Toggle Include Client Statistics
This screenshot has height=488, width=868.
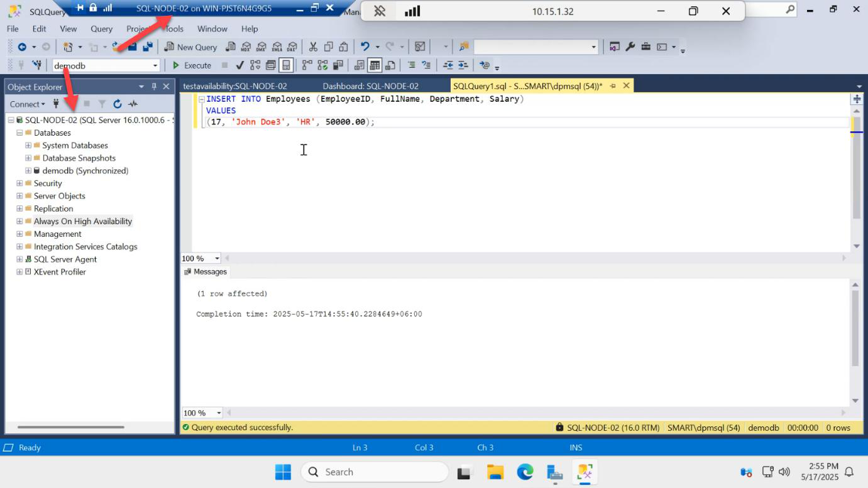pyautogui.click(x=338, y=65)
